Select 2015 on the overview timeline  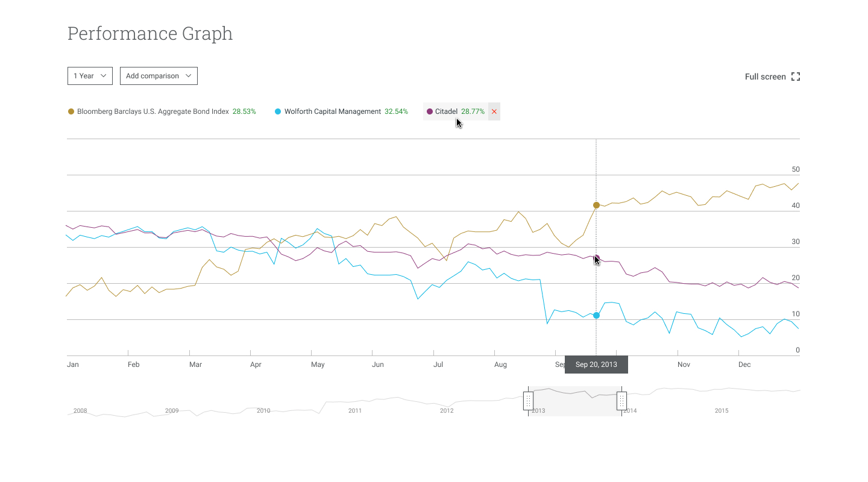click(722, 411)
